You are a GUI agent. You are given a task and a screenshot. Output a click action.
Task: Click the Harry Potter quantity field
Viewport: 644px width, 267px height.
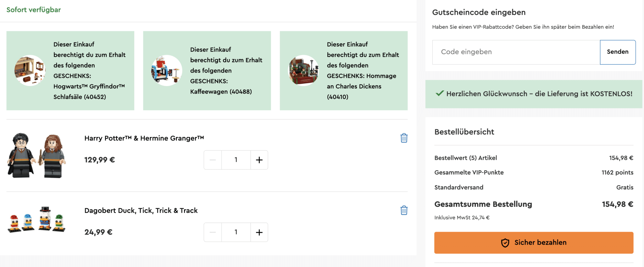click(x=236, y=160)
